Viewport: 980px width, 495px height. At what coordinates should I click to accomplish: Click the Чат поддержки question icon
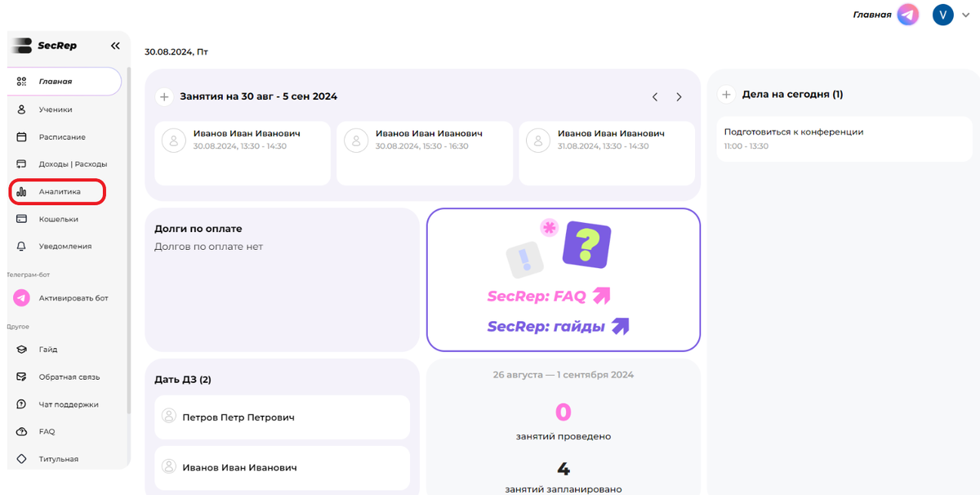[22, 404]
